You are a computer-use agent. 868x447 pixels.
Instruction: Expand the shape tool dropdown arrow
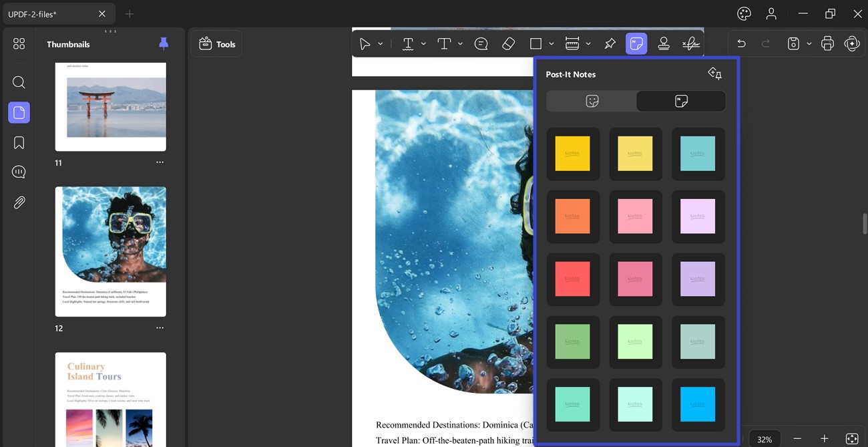coord(552,44)
